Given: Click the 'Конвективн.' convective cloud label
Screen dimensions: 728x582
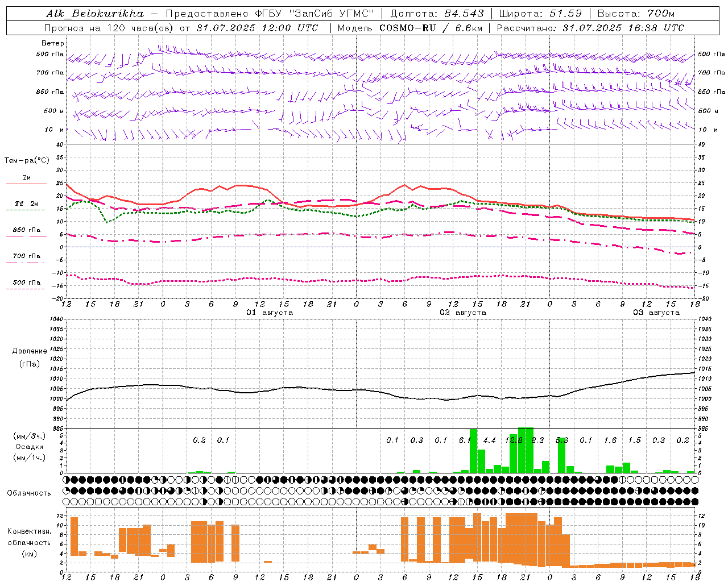Looking at the screenshot, I should (29, 531).
